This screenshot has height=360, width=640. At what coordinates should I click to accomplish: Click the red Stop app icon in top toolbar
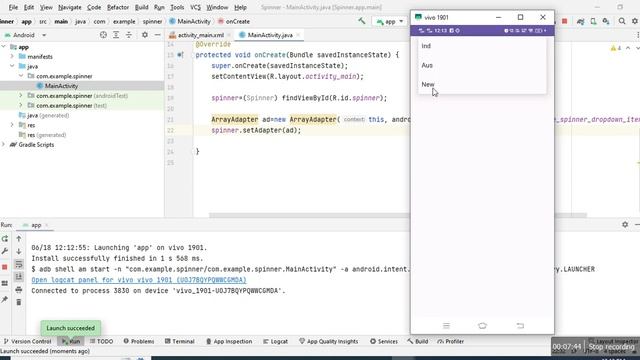565,21
